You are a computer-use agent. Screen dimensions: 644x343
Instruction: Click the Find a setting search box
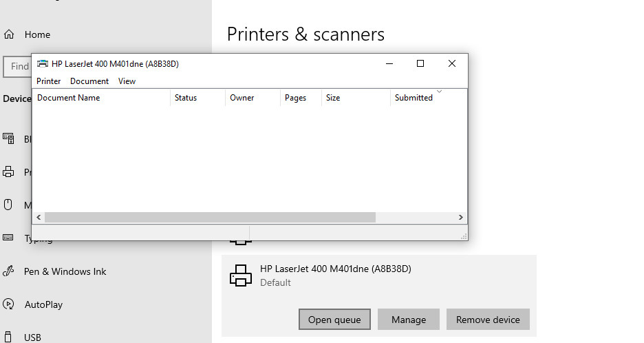[x=17, y=66]
